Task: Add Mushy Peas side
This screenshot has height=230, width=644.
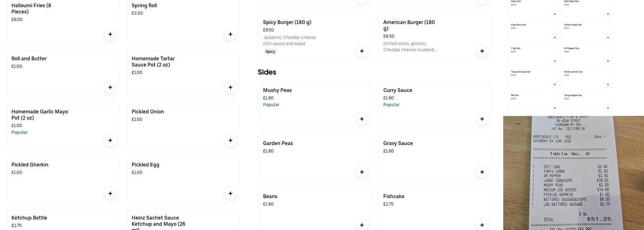Action: coord(362,119)
